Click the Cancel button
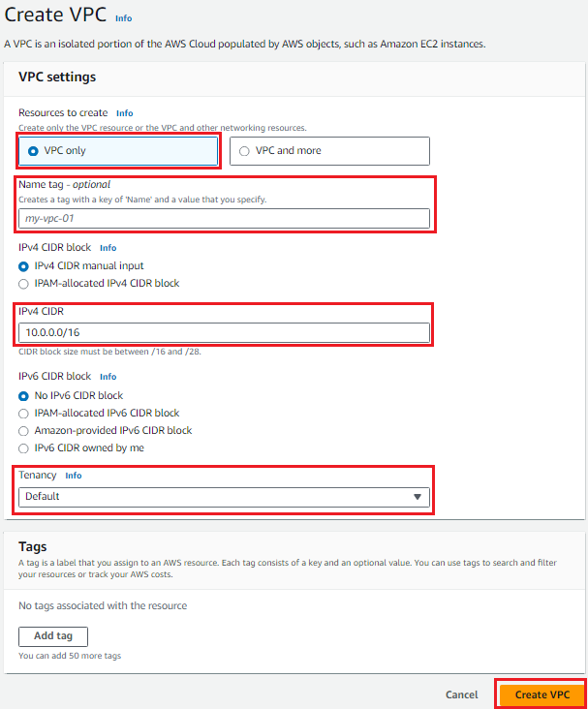Viewport: 588px width, 709px height. coord(461,694)
